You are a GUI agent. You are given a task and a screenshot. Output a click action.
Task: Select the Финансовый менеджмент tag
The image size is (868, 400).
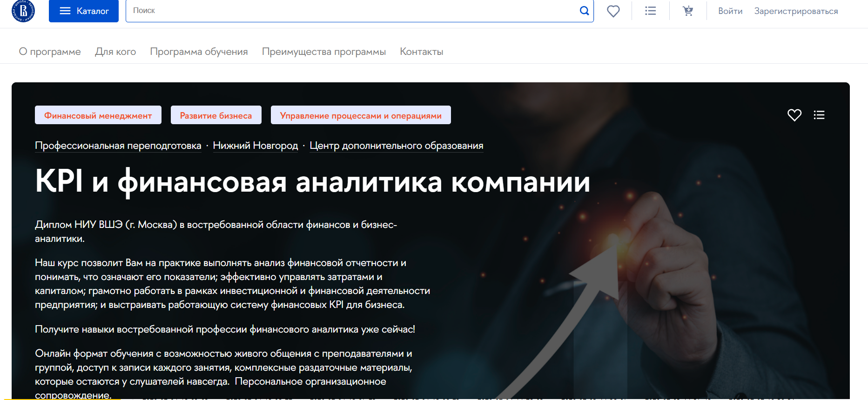98,115
